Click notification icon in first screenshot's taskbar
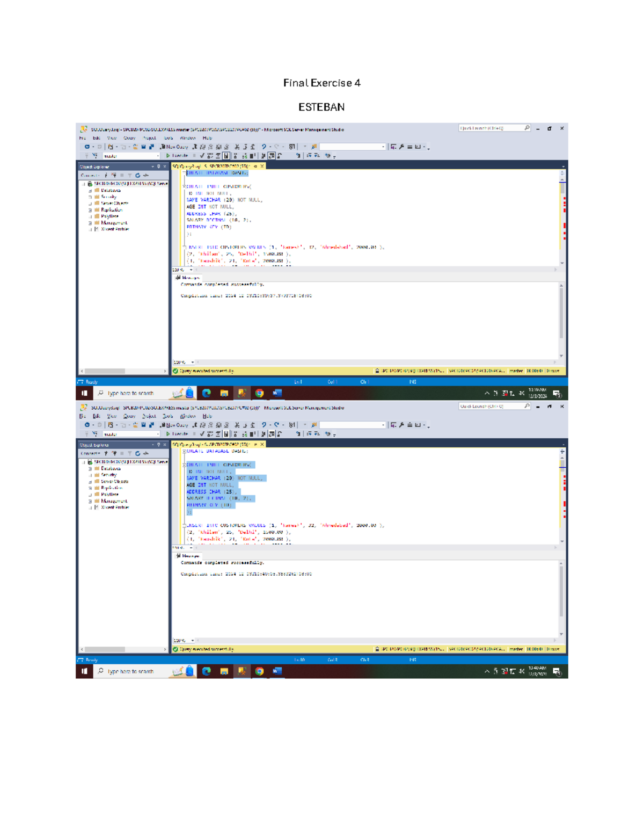The height and width of the screenshot is (834, 644). (557, 394)
